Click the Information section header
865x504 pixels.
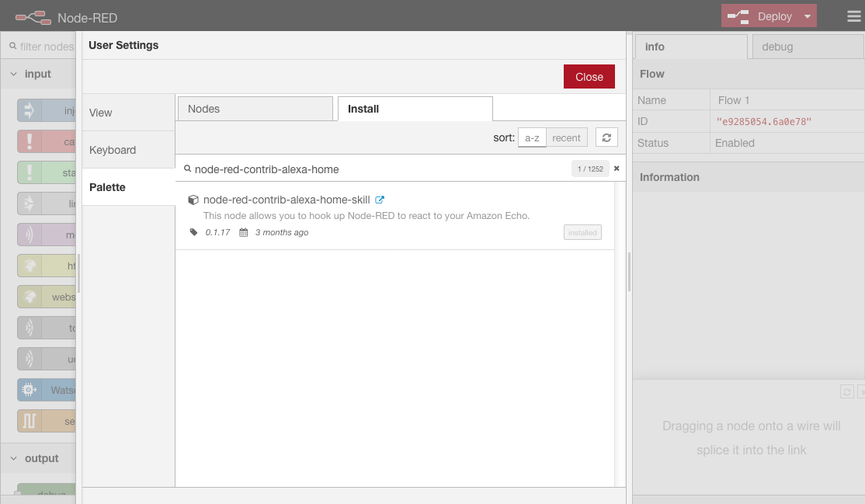tap(749, 177)
